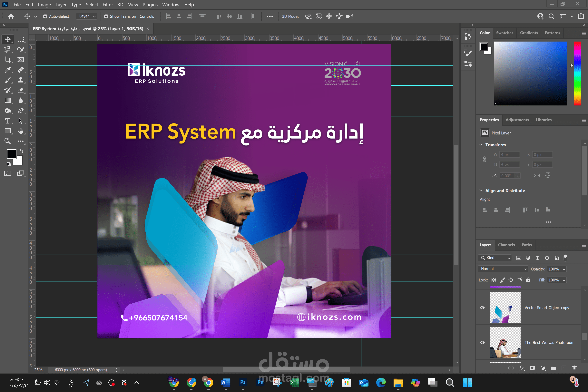Open the layer fx effects menu
The height and width of the screenshot is (392, 588).
pyautogui.click(x=522, y=368)
